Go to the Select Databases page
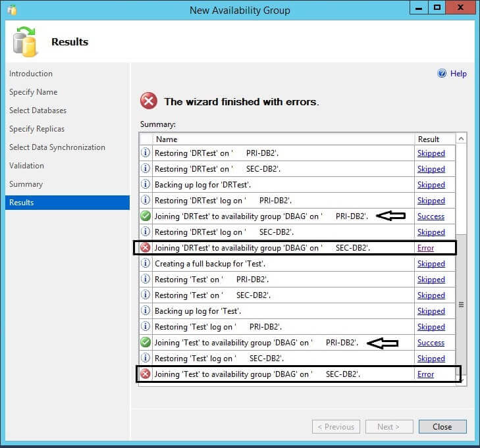Screen dimensions: 480x448 (38, 111)
